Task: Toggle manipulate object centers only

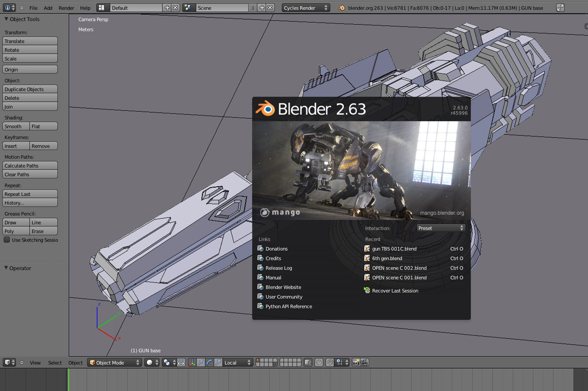Action: tap(181, 362)
